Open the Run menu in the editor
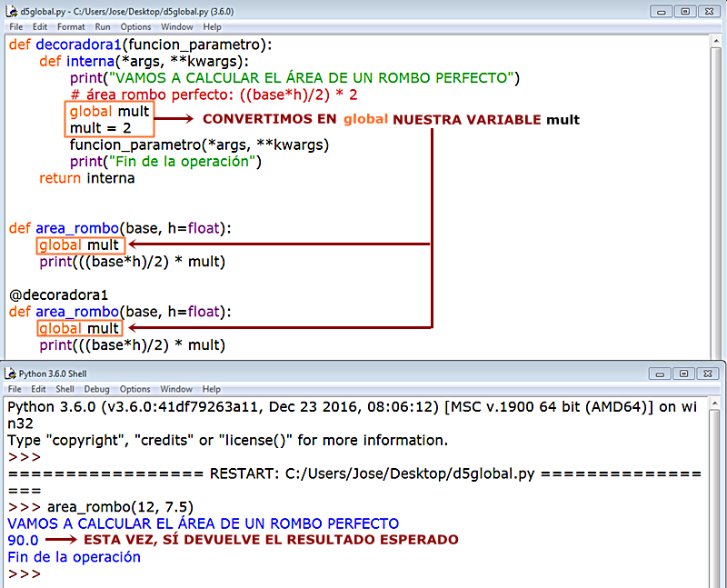Screen dimensions: 727x588 point(102,26)
